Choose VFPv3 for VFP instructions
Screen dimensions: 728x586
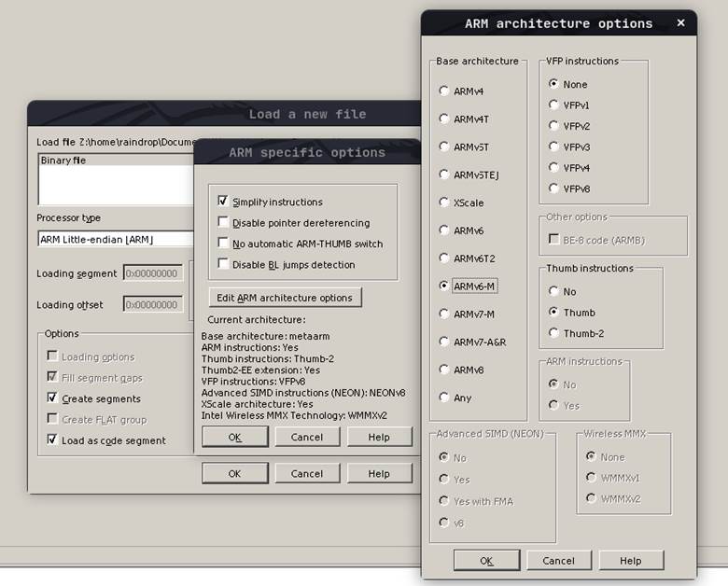point(554,146)
